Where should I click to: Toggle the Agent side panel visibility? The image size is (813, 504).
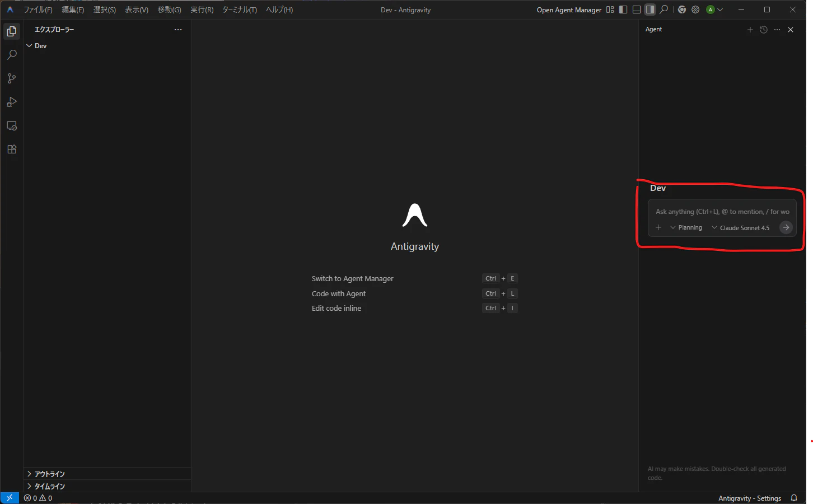[x=650, y=10]
